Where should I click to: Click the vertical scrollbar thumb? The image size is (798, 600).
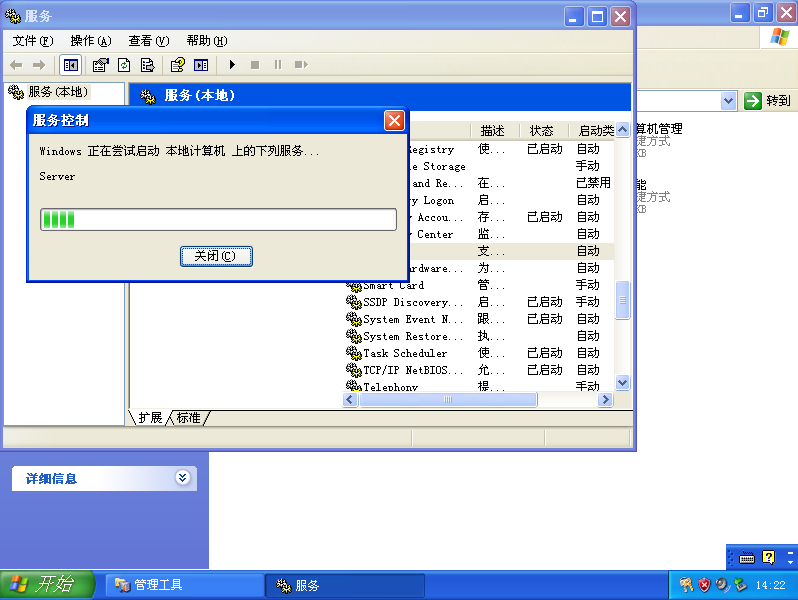pyautogui.click(x=622, y=300)
